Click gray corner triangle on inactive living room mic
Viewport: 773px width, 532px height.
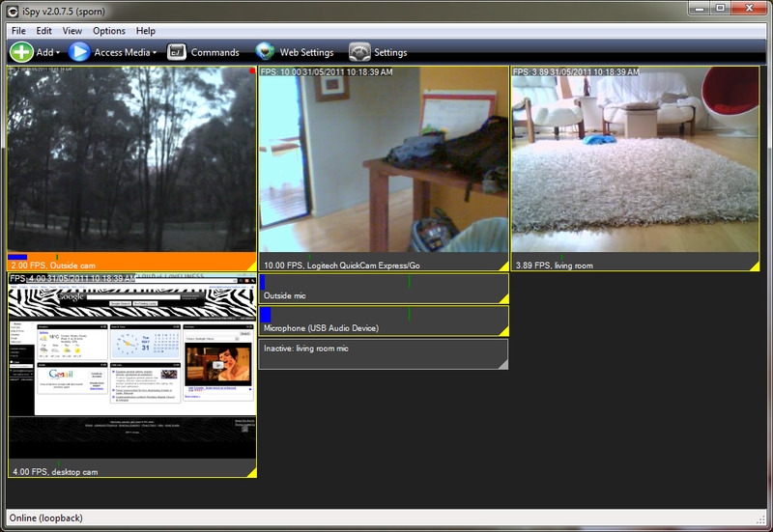501,362
